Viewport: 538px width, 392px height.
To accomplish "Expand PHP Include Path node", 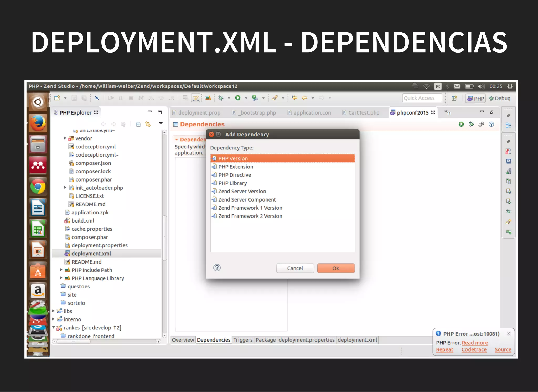I will click(61, 270).
